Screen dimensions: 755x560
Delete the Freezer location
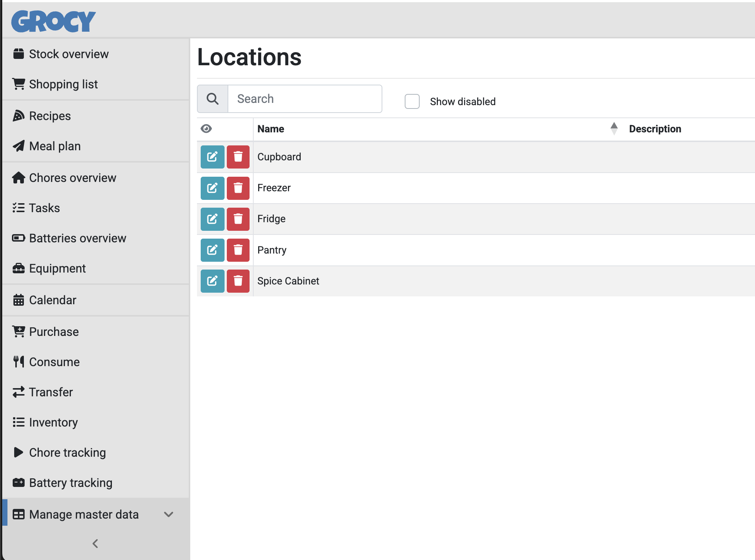pyautogui.click(x=238, y=188)
